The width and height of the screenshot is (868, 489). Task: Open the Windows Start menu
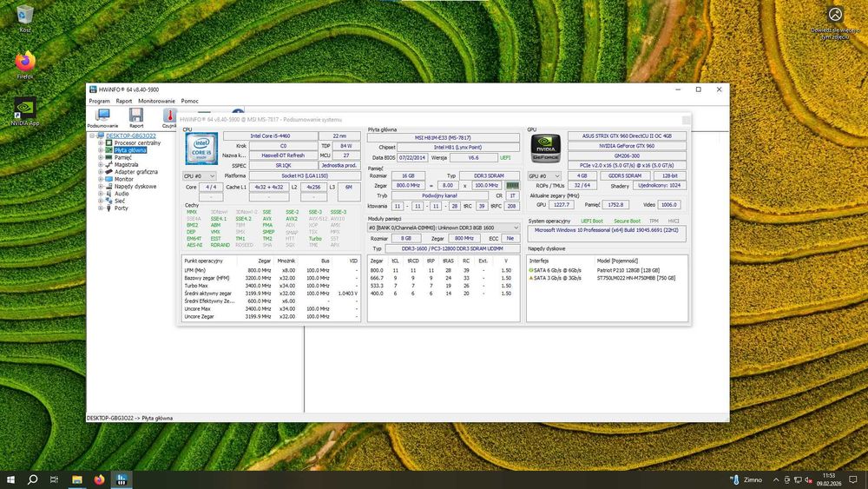(x=10, y=479)
